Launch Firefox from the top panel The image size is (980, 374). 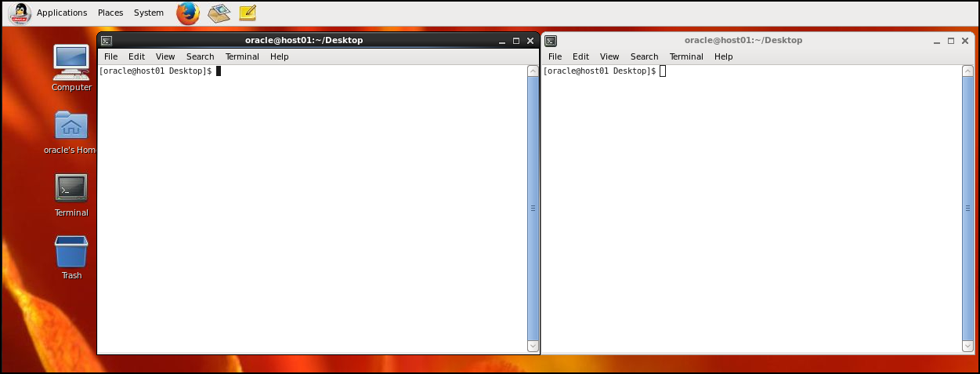click(x=188, y=13)
